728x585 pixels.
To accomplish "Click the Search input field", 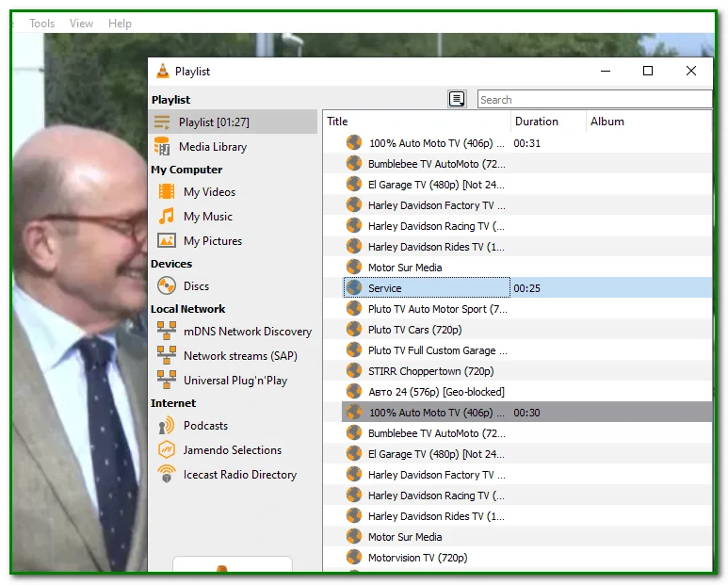I will (x=595, y=99).
